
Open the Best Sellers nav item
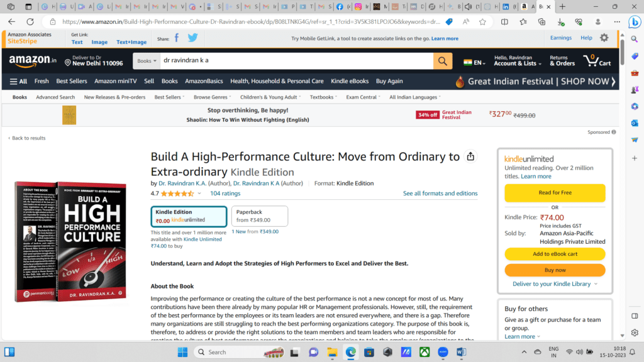point(72,81)
